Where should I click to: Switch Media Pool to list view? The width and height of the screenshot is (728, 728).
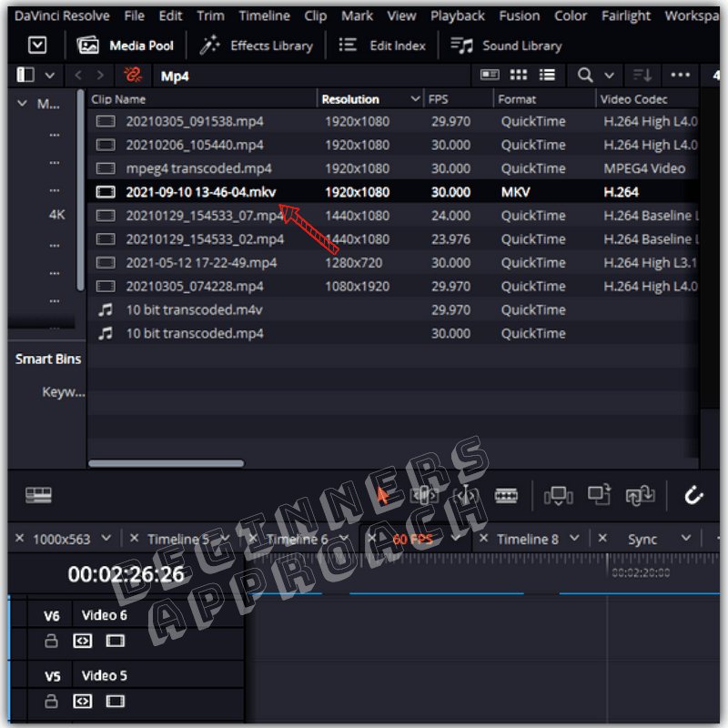click(547, 76)
